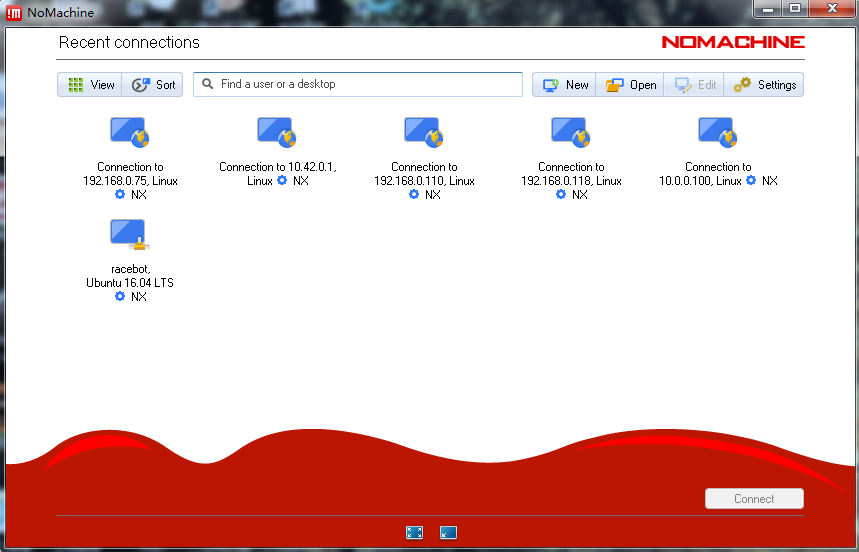Click the Edit connection button
This screenshot has width=859, height=552.
pos(694,84)
